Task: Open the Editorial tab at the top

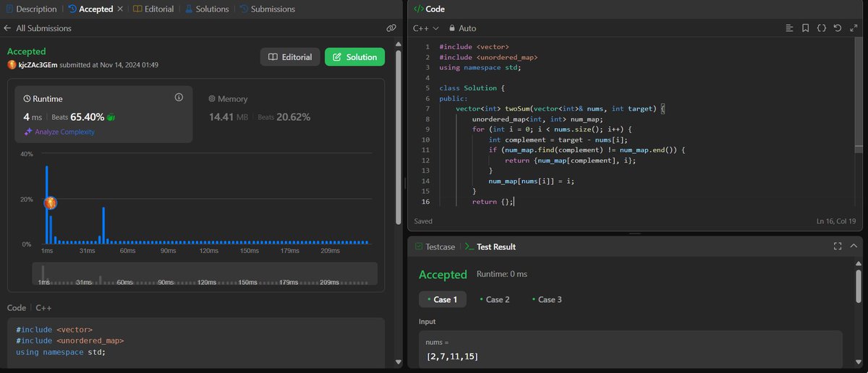Action: coord(153,9)
